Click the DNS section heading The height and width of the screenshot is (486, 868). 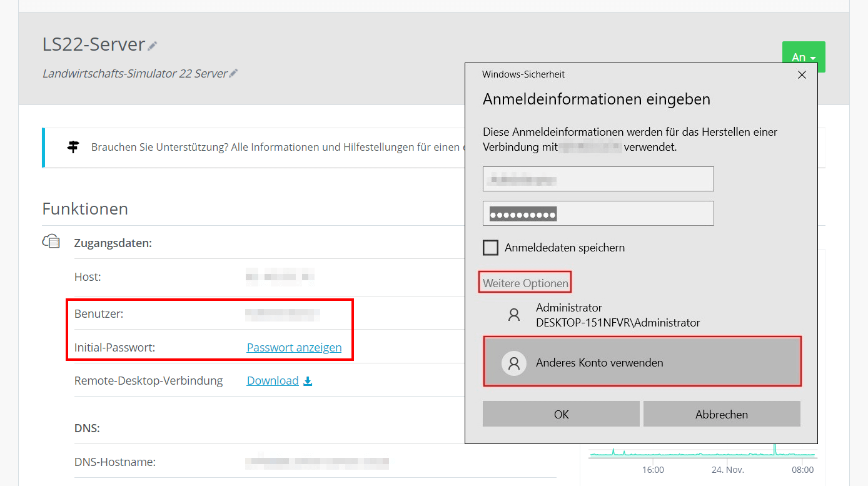click(x=87, y=428)
